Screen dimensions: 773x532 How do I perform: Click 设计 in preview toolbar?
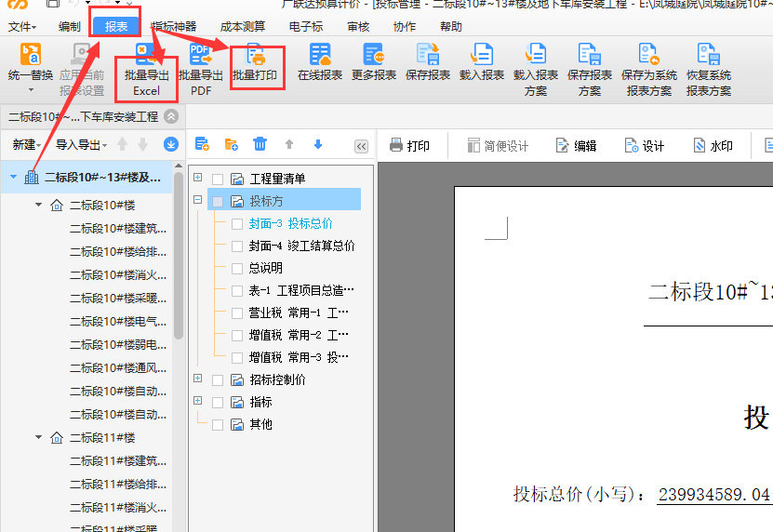[644, 145]
